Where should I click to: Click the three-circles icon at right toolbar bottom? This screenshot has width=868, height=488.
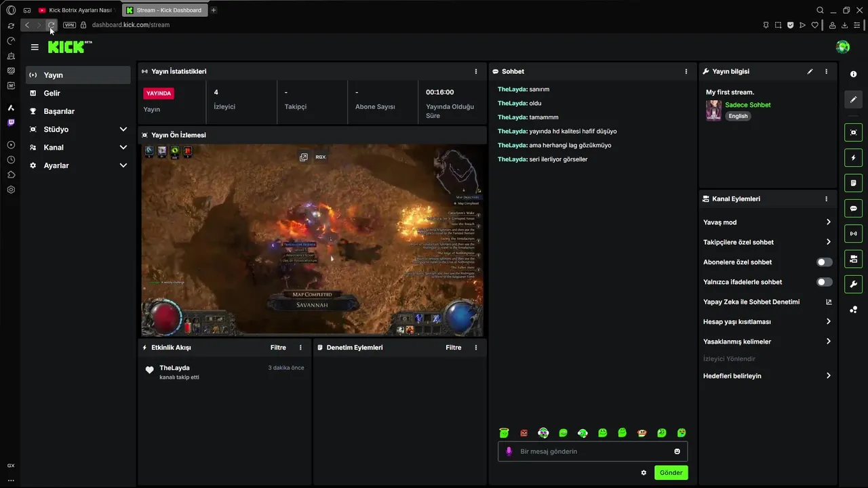click(x=854, y=310)
